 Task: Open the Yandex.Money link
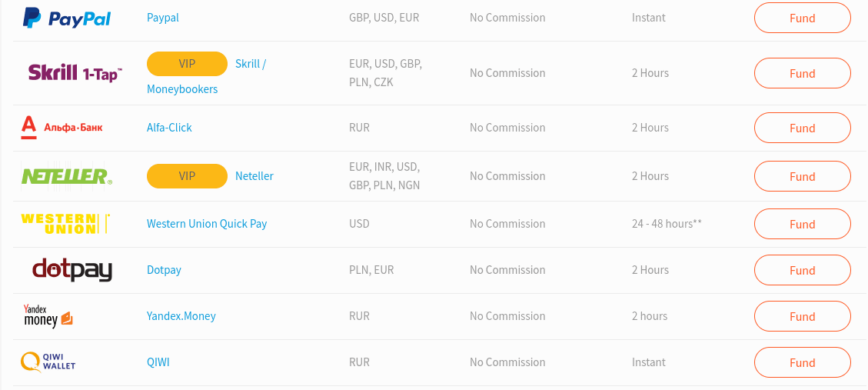click(x=181, y=315)
